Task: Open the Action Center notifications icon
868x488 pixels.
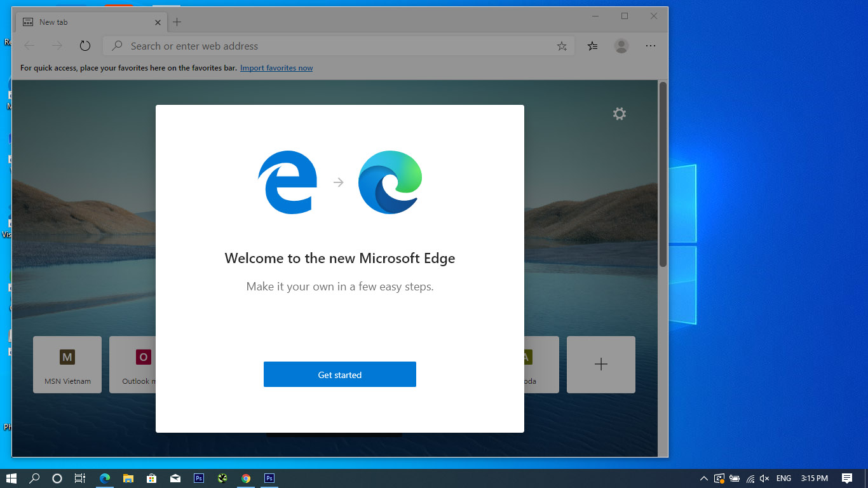Action: tap(846, 478)
